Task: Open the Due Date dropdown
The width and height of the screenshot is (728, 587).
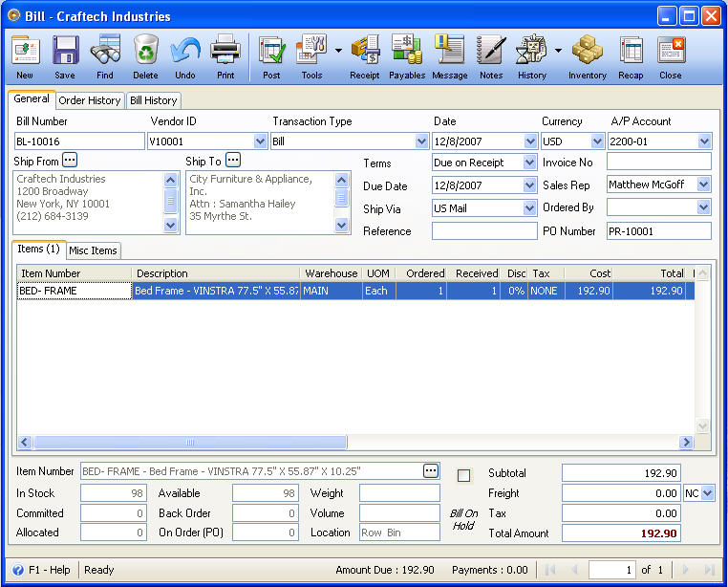Action: pos(529,185)
